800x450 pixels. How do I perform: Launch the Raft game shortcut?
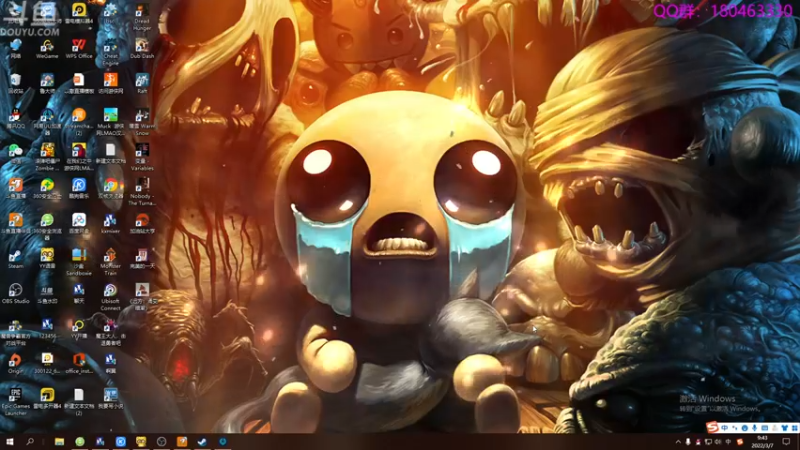pyautogui.click(x=142, y=84)
